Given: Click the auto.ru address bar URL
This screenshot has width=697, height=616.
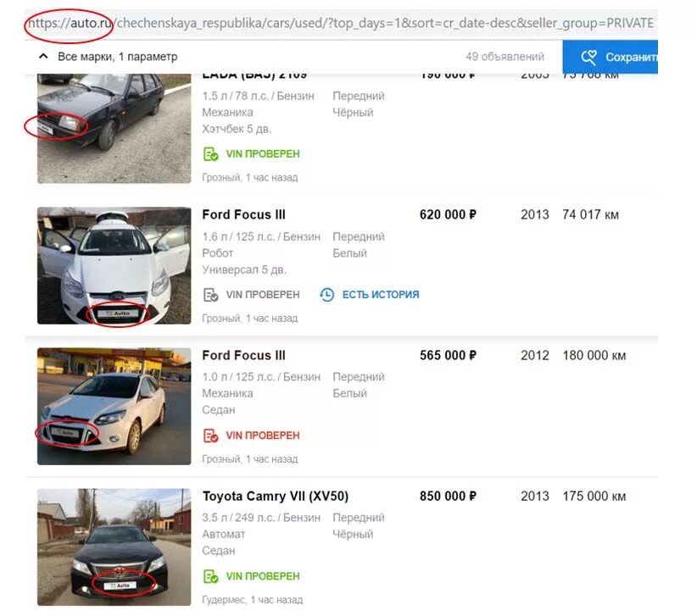Looking at the screenshot, I should point(341,23).
